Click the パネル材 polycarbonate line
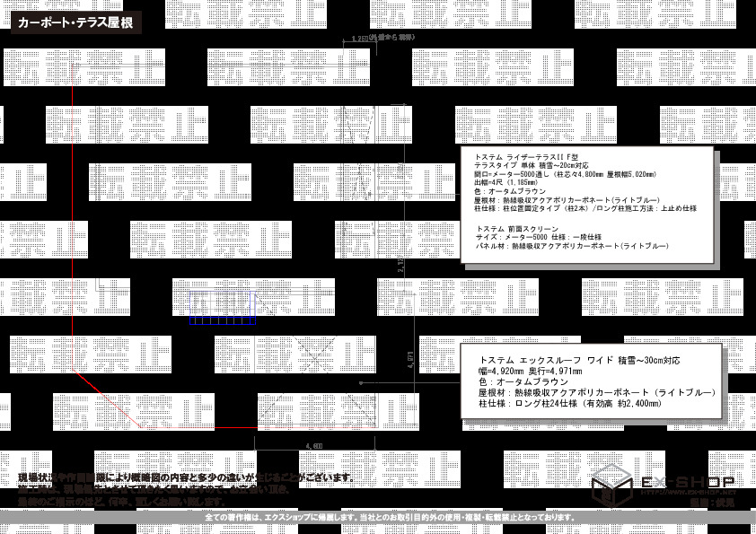 (x=572, y=246)
